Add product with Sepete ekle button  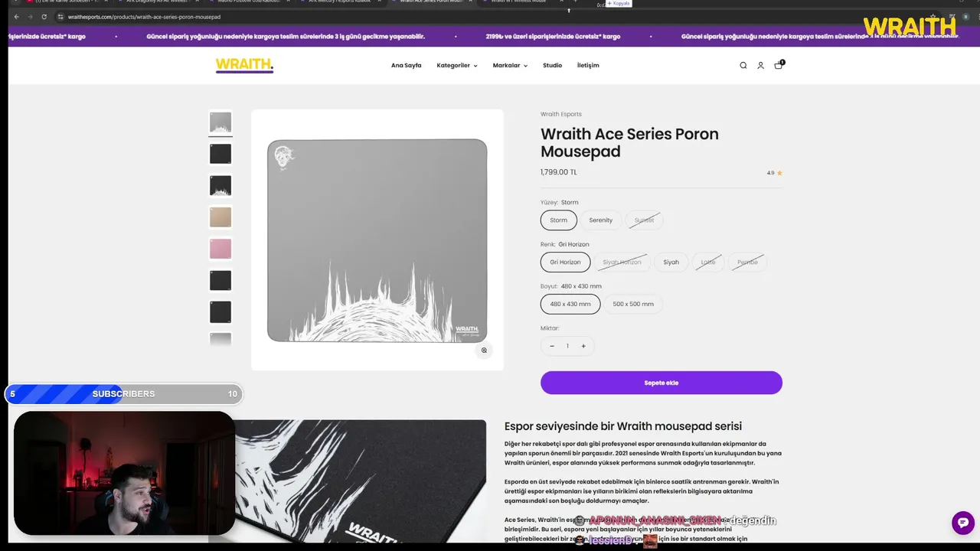661,383
